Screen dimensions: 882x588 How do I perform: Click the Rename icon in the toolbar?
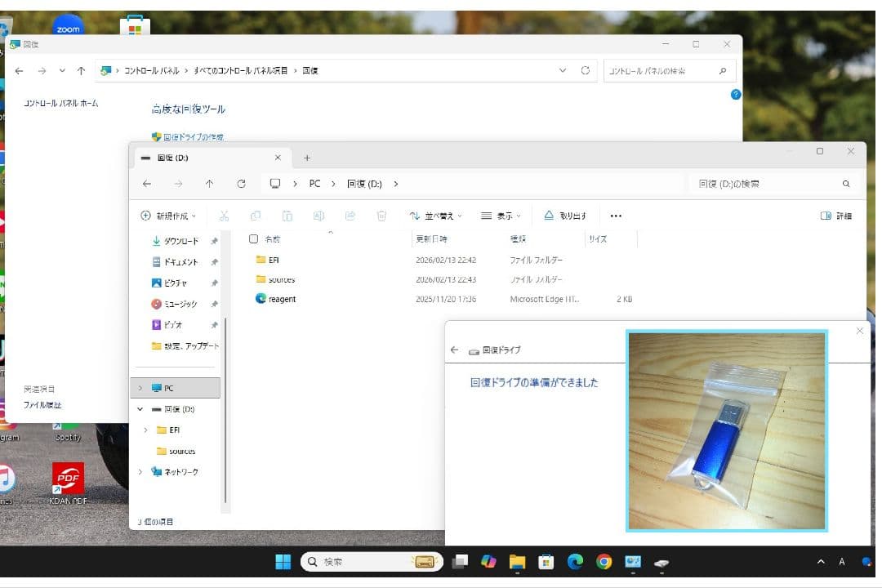pos(318,216)
